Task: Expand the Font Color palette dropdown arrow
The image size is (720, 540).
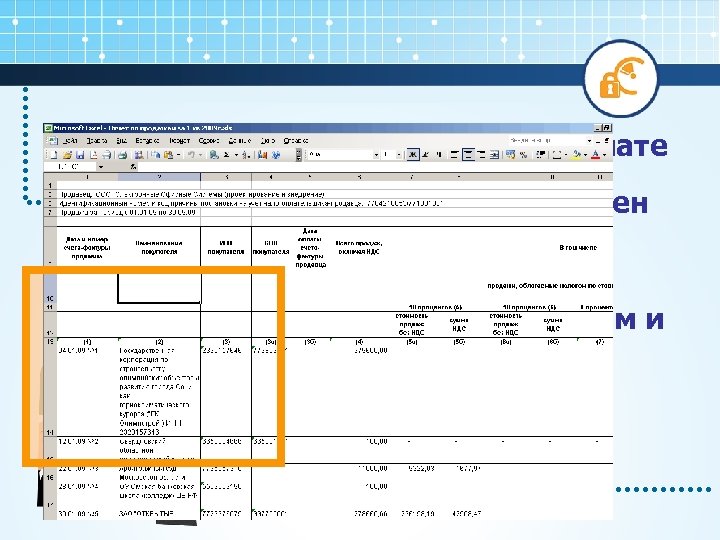Action: [x=604, y=155]
